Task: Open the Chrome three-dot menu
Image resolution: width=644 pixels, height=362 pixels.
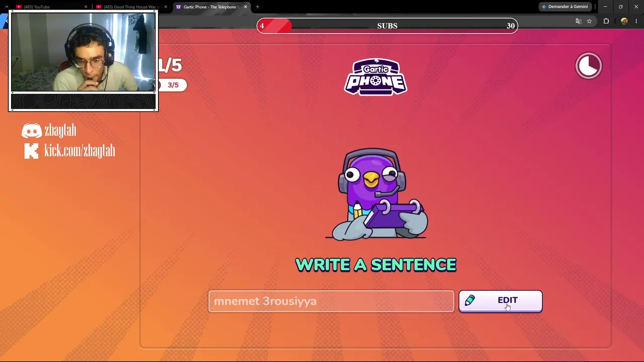Action: click(636, 21)
